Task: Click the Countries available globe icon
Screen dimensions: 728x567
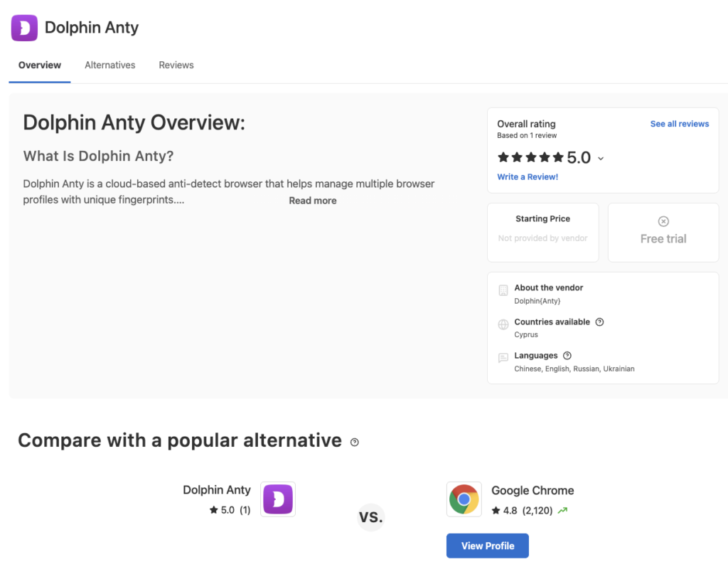Action: point(503,324)
